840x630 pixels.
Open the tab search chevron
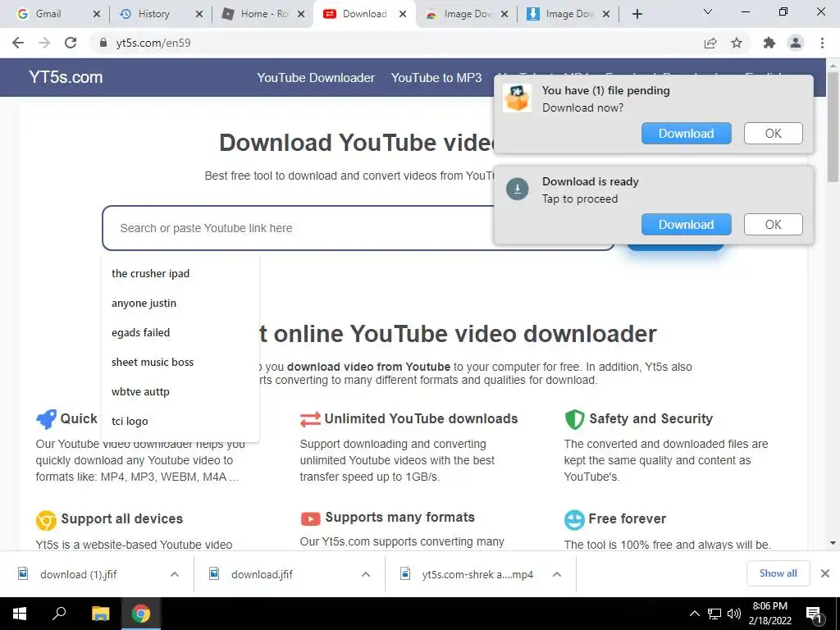(708, 11)
